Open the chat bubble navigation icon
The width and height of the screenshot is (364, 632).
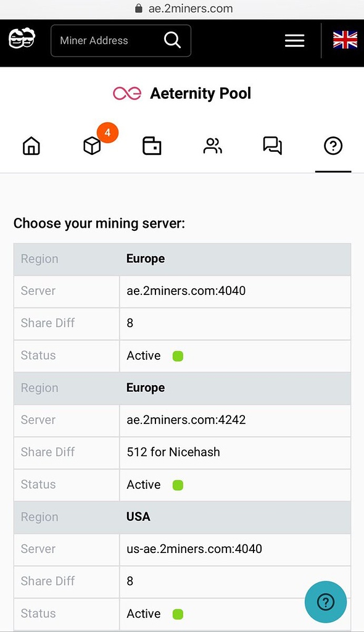point(273,146)
